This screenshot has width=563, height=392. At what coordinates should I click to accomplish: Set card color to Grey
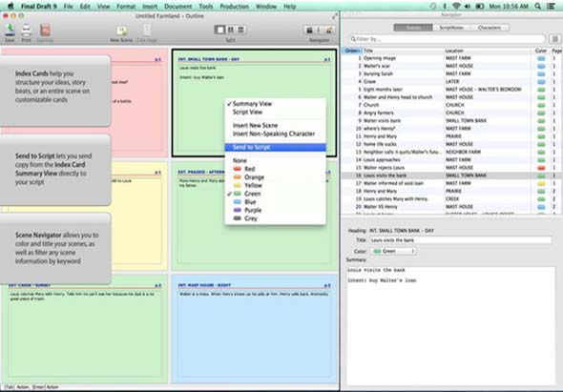pyautogui.click(x=276, y=218)
